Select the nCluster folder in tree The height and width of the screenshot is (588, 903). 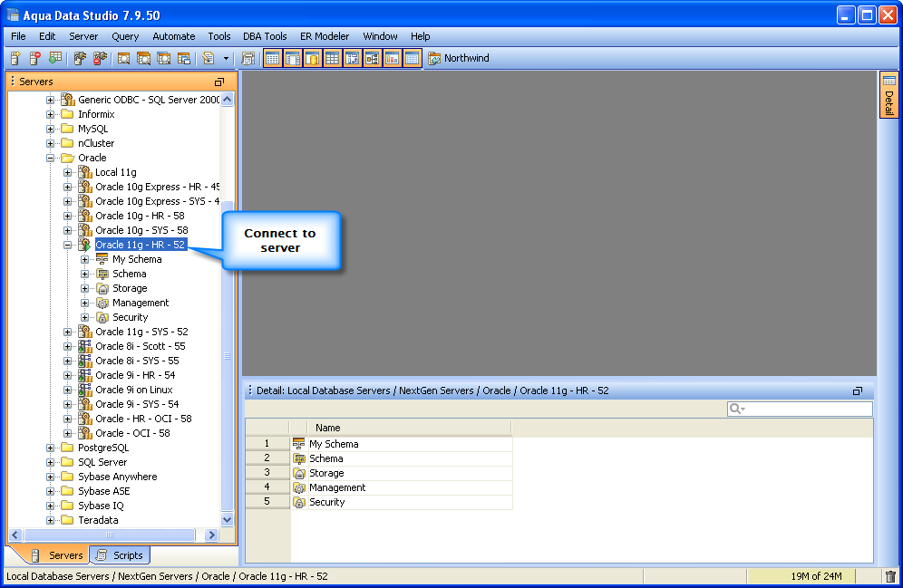coord(96,143)
